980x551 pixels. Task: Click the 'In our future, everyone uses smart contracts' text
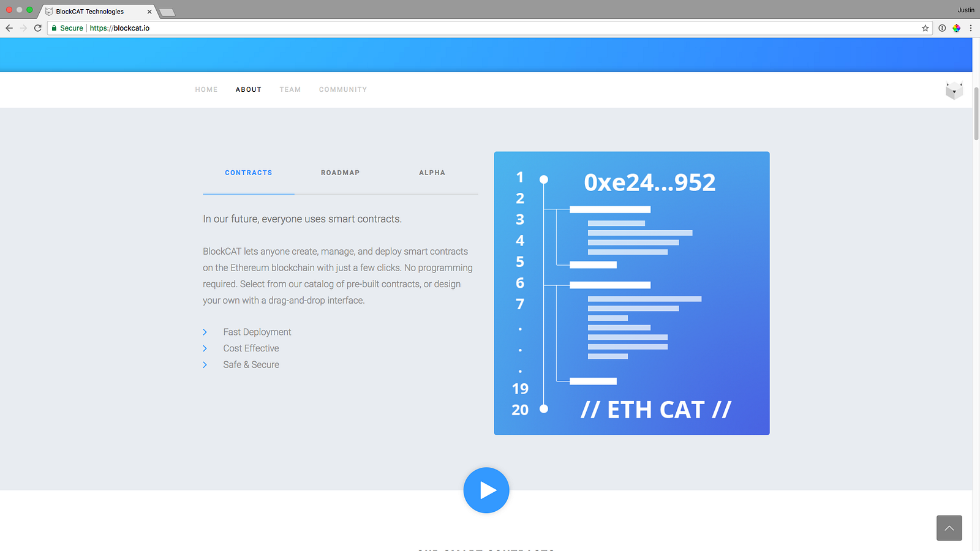point(303,219)
